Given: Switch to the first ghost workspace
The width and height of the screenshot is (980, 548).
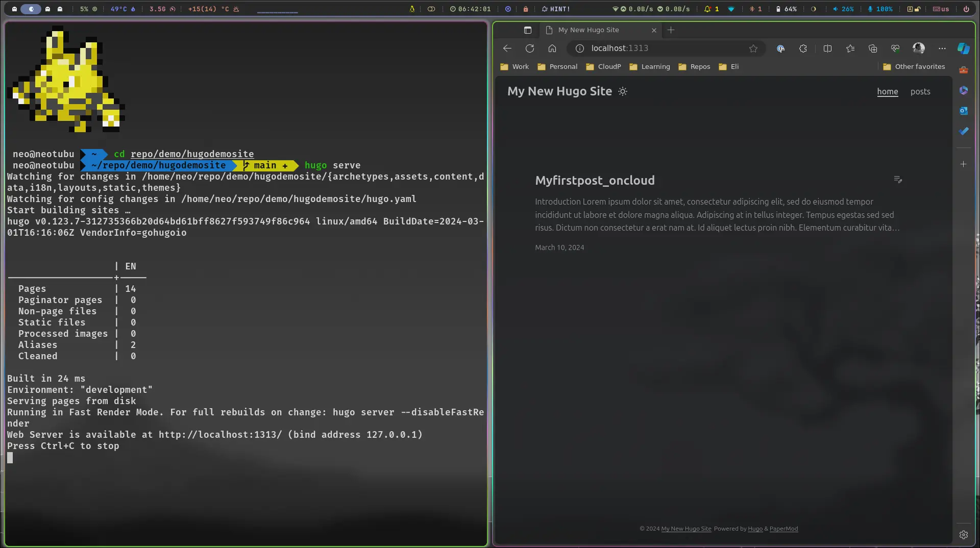Looking at the screenshot, I should [14, 9].
